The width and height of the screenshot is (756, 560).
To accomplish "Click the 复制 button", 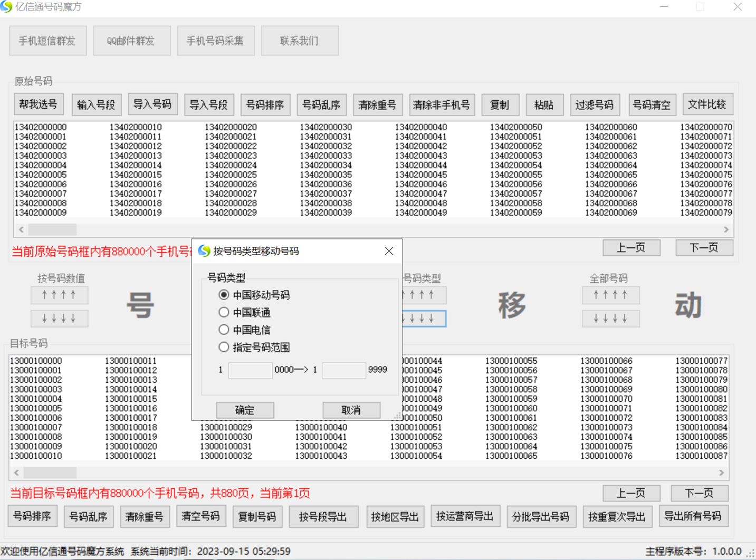I will 500,104.
